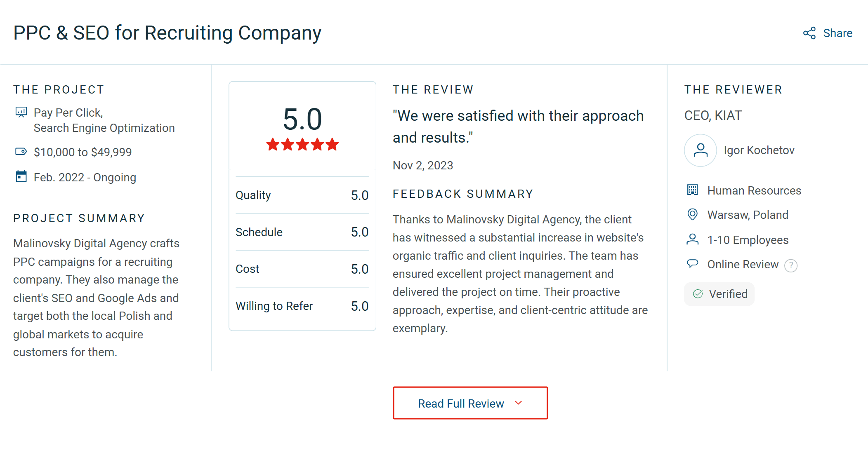Click the project date calendar icon
Screen dimensions: 868x455
[x=21, y=177]
